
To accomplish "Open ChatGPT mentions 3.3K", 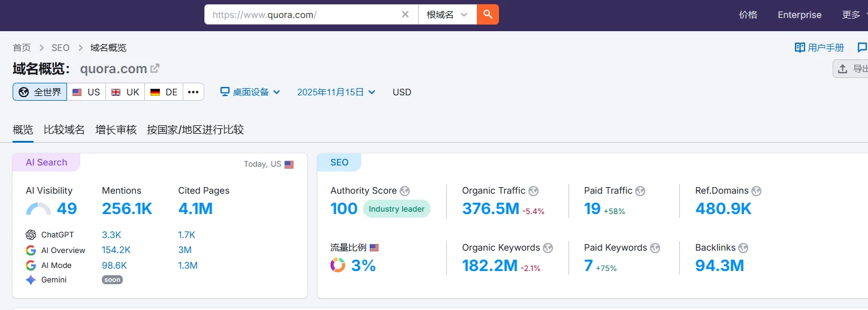I will 111,234.
